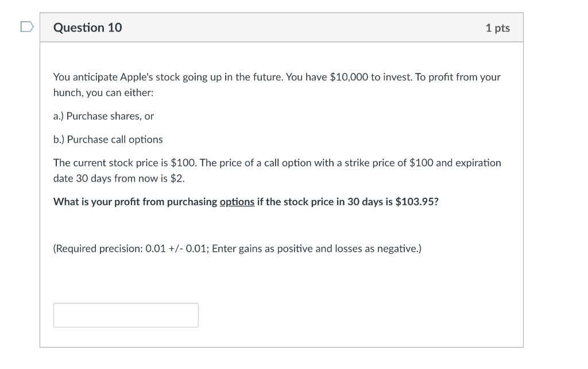Click the 1 pts label
The image size is (588, 369).
(x=498, y=28)
